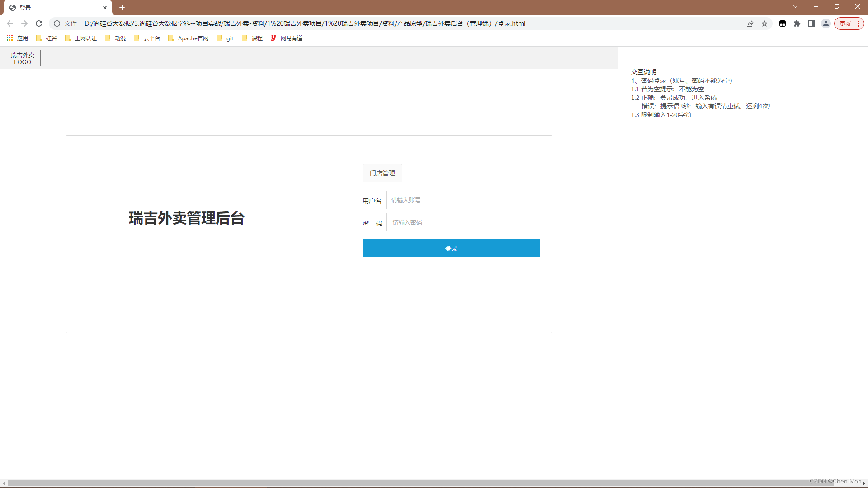Open the dark extension icon beside bookmark star
Viewport: 868px width, 488px height.
[783, 23]
